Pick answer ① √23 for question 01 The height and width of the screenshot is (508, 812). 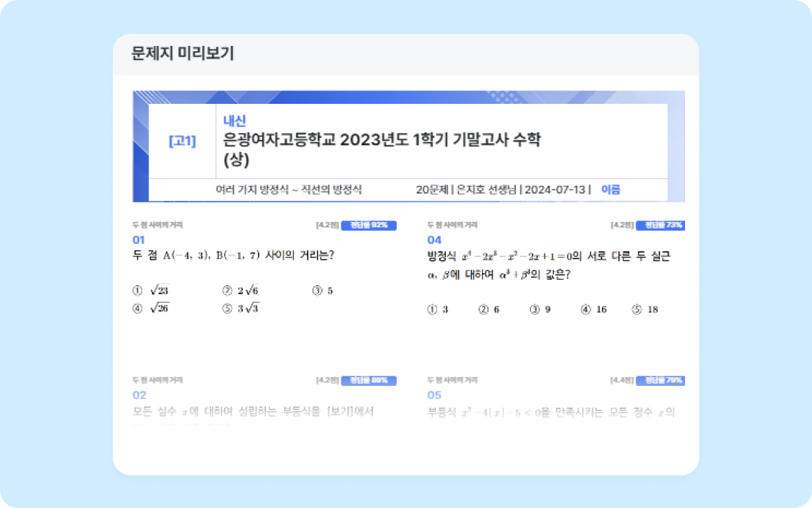pyautogui.click(x=151, y=291)
